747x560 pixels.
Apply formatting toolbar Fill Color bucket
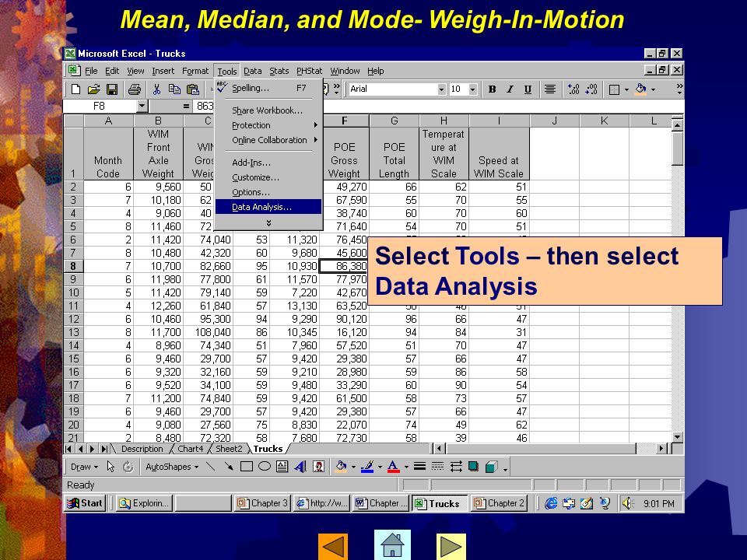pos(641,89)
